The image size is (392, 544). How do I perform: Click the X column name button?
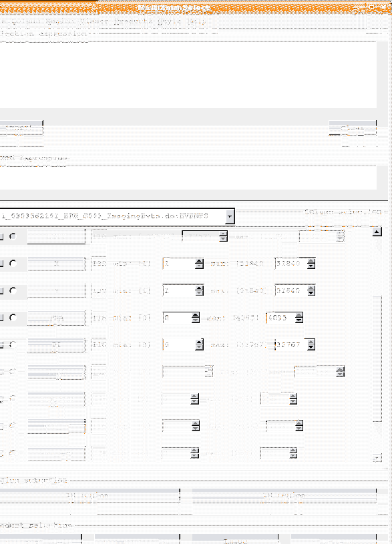click(56, 264)
